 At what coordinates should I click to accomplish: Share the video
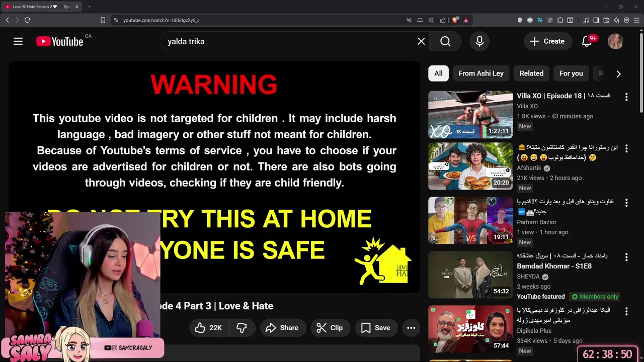[x=282, y=328]
